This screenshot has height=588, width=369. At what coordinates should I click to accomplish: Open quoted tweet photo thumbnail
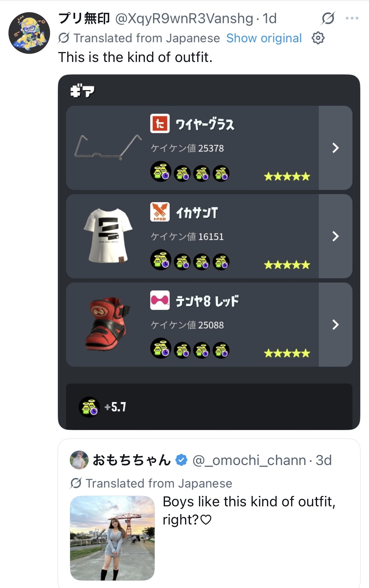tap(112, 538)
